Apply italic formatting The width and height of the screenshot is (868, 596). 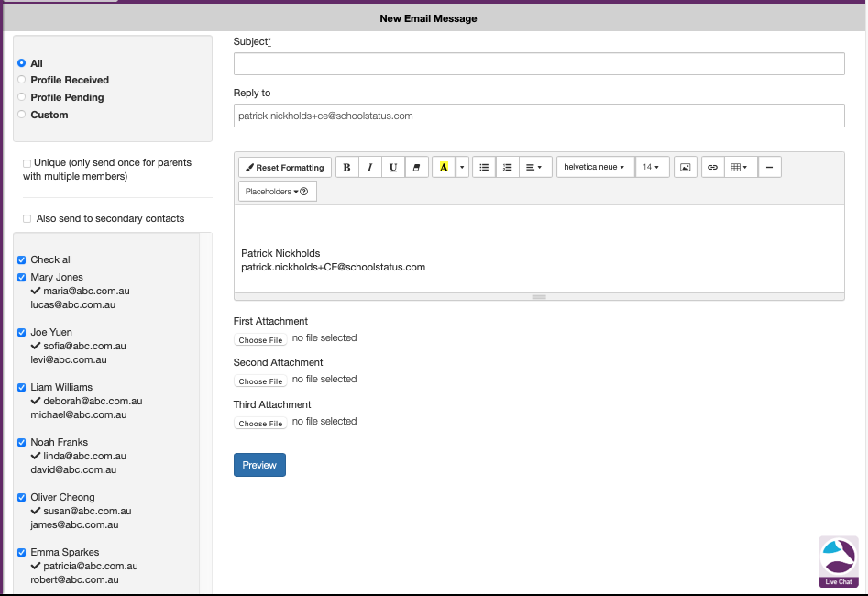pos(370,168)
